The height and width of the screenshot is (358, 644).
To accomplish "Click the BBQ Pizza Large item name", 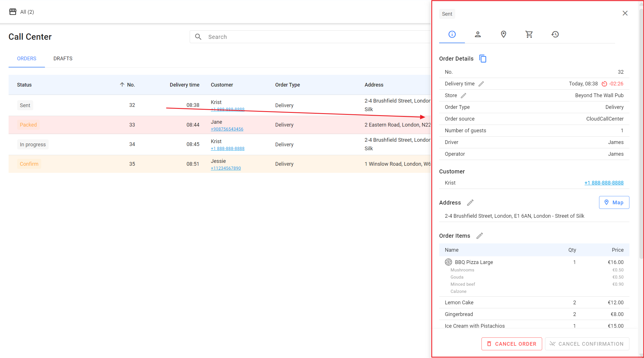I will (474, 262).
